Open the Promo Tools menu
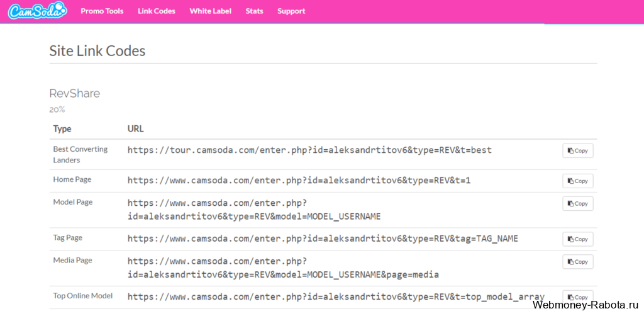 (x=102, y=11)
